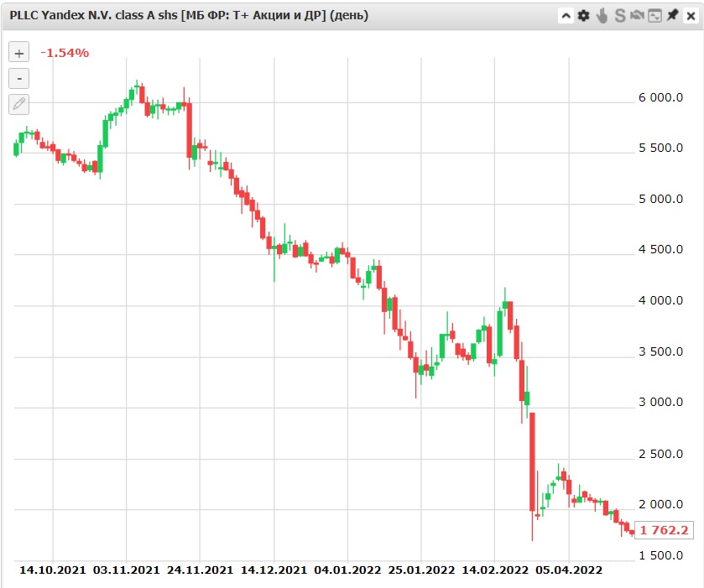Click the PLLC Yandex N.V. chart title
The width and height of the screenshot is (704, 588).
coord(189,16)
